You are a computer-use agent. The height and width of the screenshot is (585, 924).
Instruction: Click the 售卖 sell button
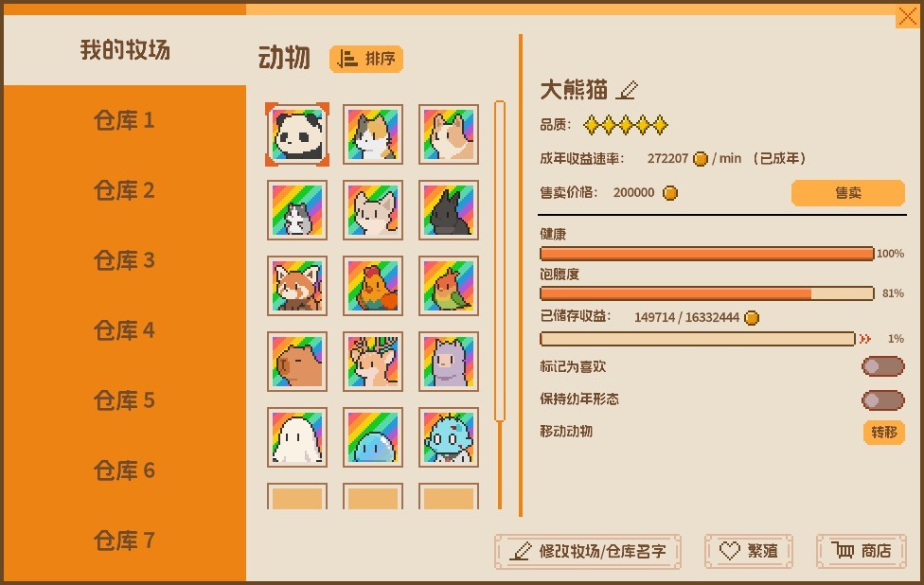(x=847, y=193)
